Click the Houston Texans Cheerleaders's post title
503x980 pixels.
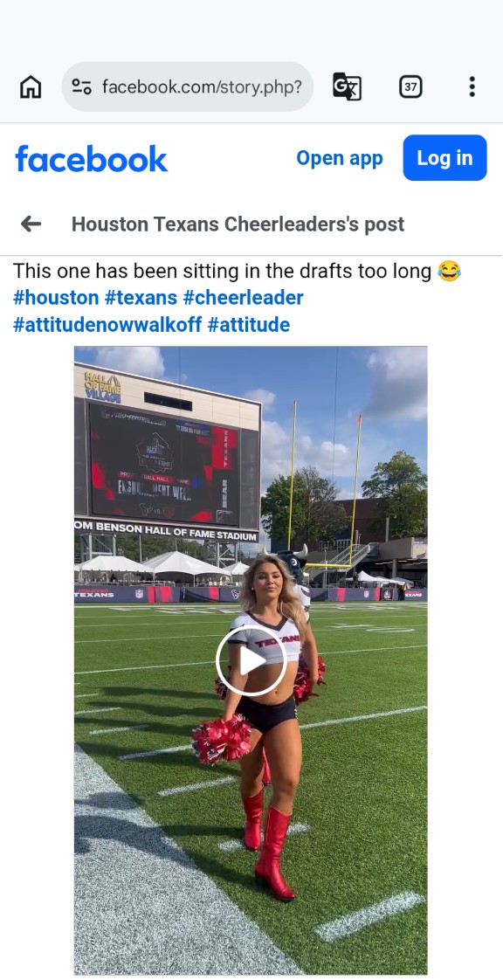coord(238,224)
